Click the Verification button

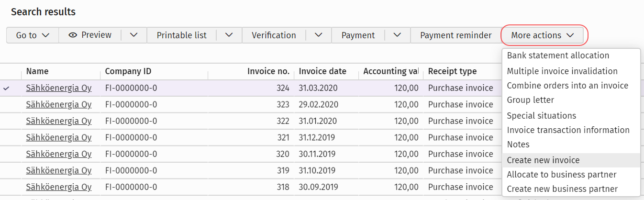pos(274,35)
